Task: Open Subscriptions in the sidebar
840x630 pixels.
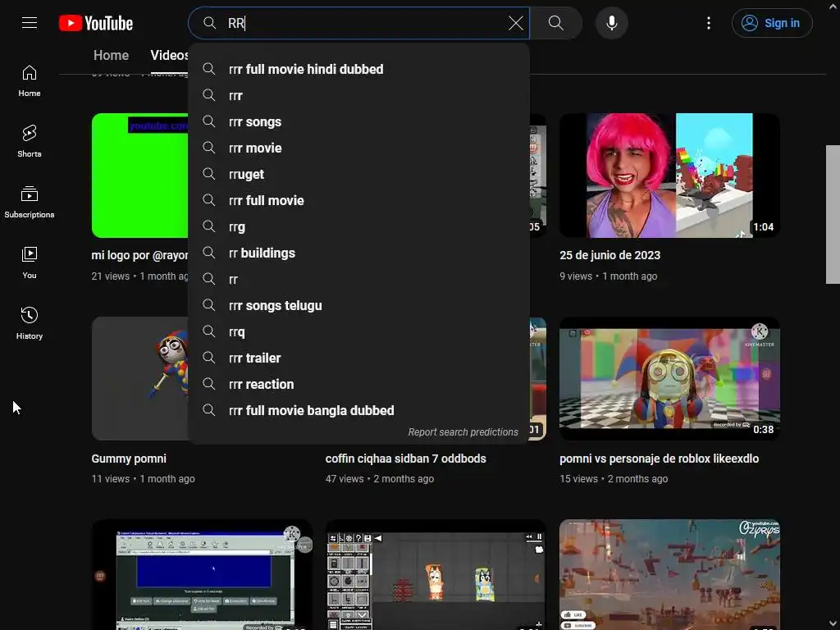Action: tap(30, 202)
